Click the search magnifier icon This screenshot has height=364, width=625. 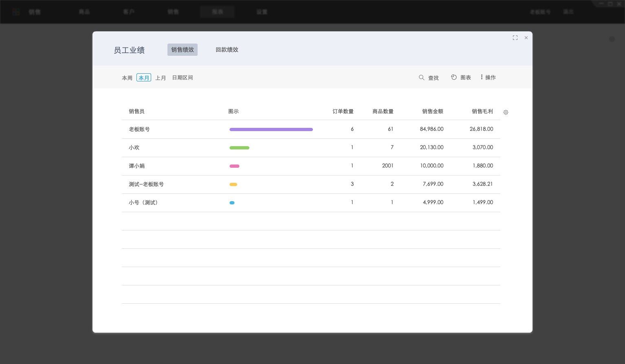point(422,77)
